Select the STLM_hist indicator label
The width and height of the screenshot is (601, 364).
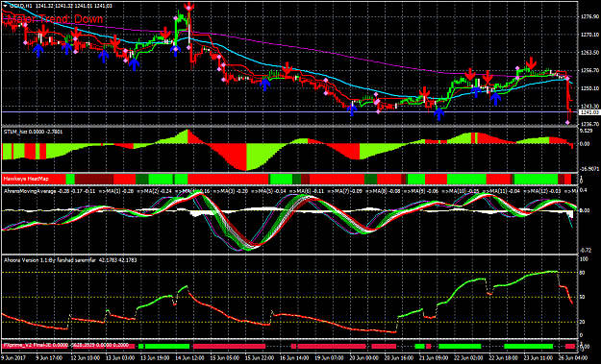(x=34, y=132)
